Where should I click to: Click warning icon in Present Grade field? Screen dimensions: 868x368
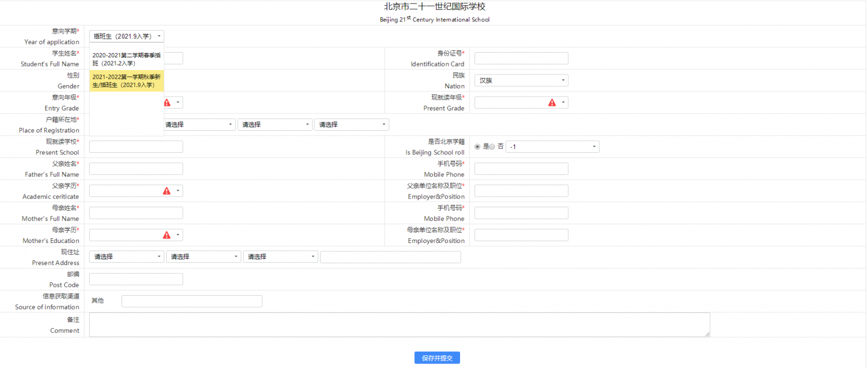point(551,102)
